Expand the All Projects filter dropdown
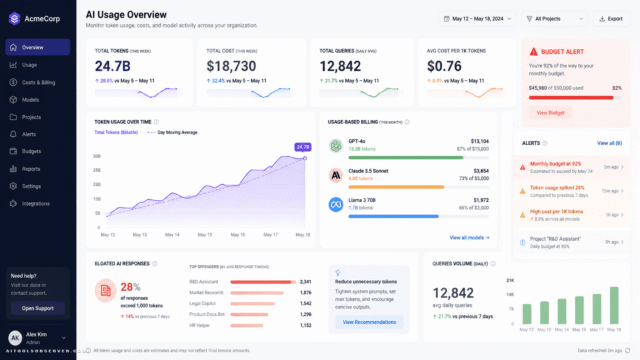This screenshot has width=640, height=360. click(x=554, y=19)
